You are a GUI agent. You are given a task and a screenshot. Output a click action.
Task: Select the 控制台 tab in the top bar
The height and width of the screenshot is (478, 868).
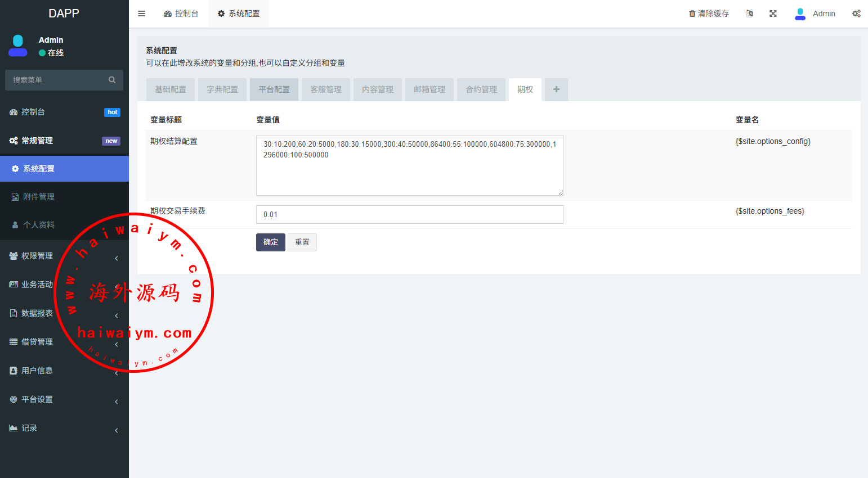pyautogui.click(x=181, y=13)
